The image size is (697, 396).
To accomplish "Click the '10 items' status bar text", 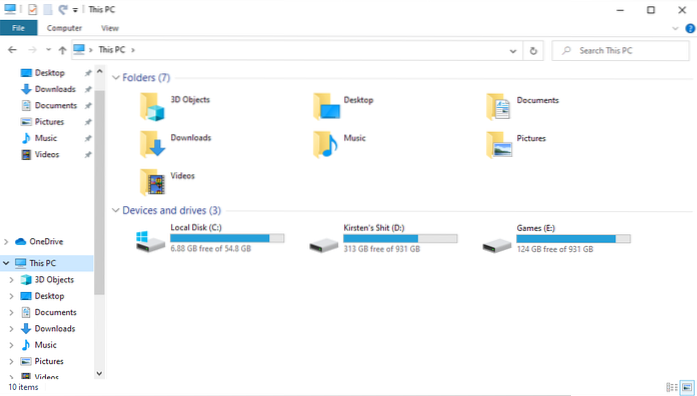I will (23, 387).
